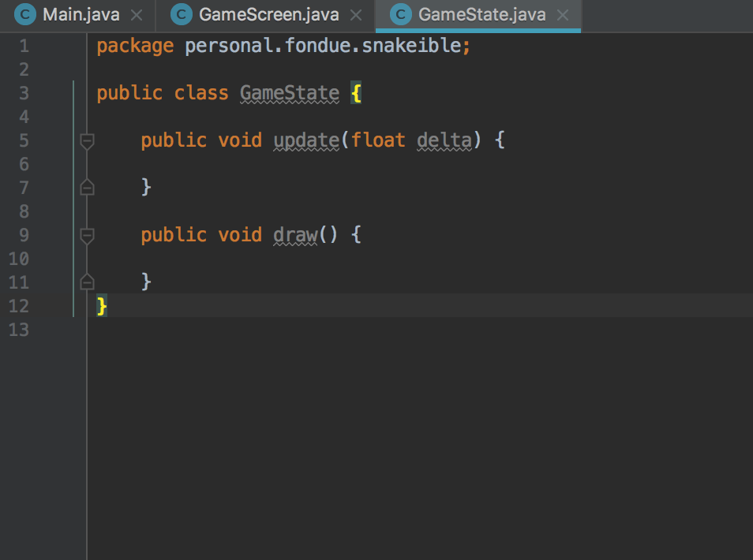Click the class icon on Main.java tab
Screen dimensions: 753x560
(25, 15)
